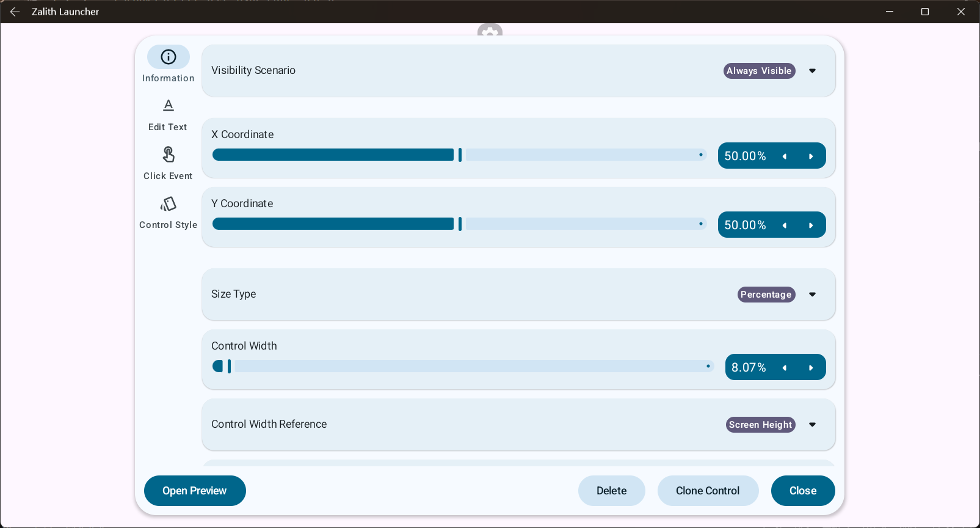Image resolution: width=980 pixels, height=528 pixels.
Task: Decrease X Coordinate with the left arrow
Action: (785, 156)
